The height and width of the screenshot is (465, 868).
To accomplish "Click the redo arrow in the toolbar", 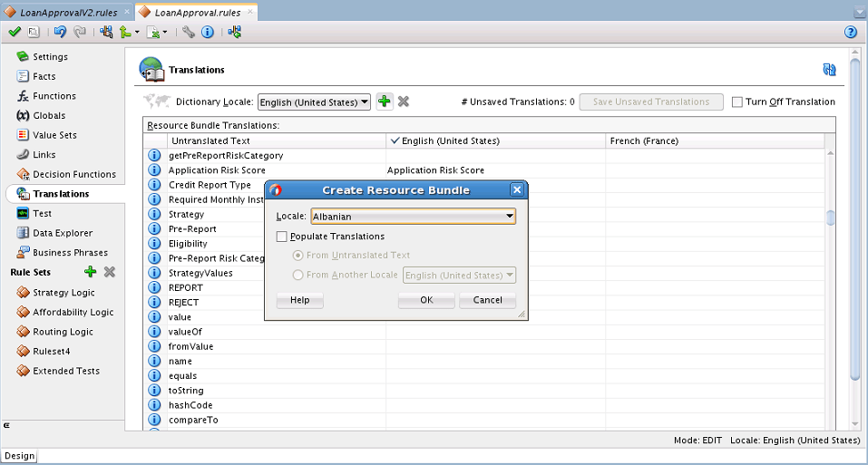I will click(x=80, y=32).
